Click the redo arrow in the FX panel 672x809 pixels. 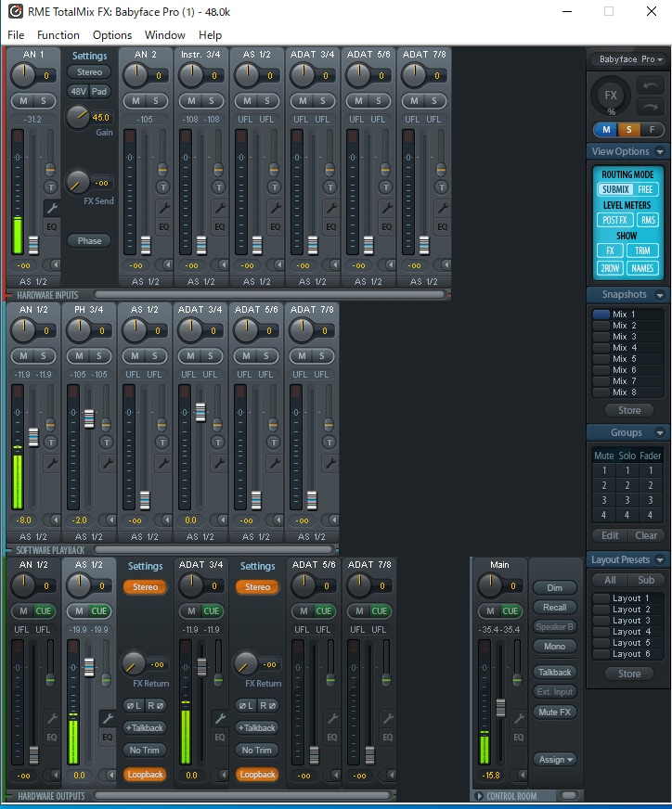click(650, 107)
